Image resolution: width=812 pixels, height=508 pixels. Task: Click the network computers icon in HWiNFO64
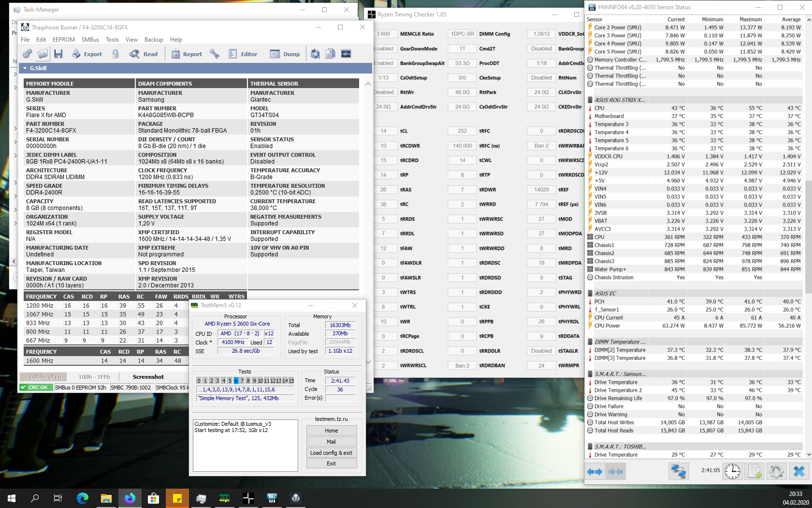[679, 471]
